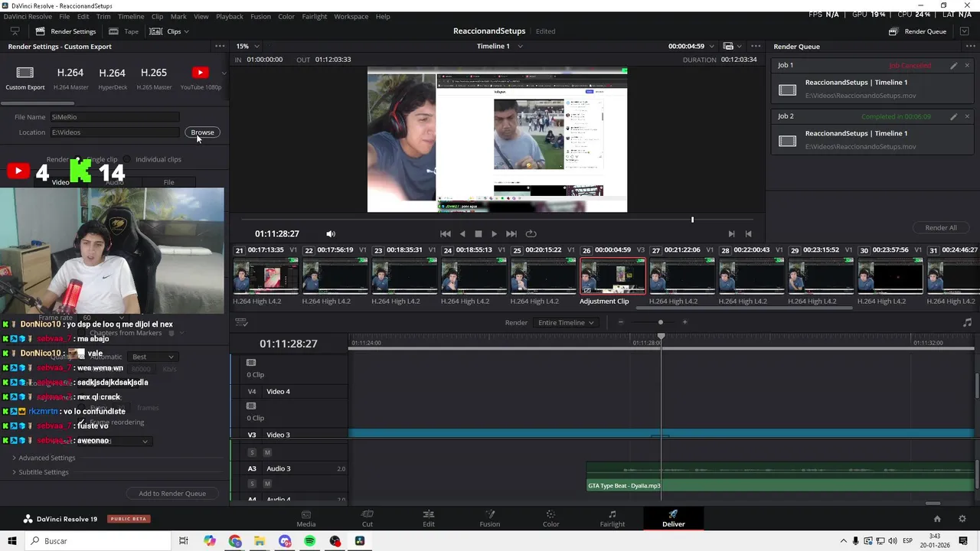Select Individual clips radio option

pos(153,159)
